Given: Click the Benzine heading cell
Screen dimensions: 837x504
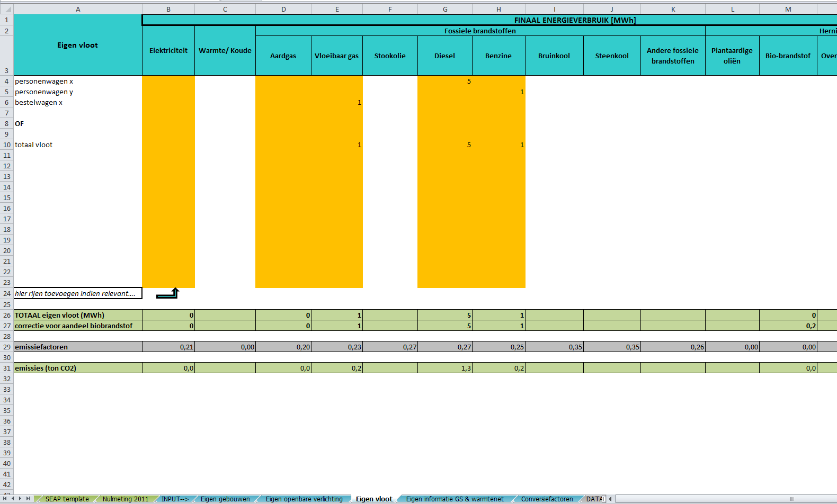Looking at the screenshot, I should tap(498, 56).
